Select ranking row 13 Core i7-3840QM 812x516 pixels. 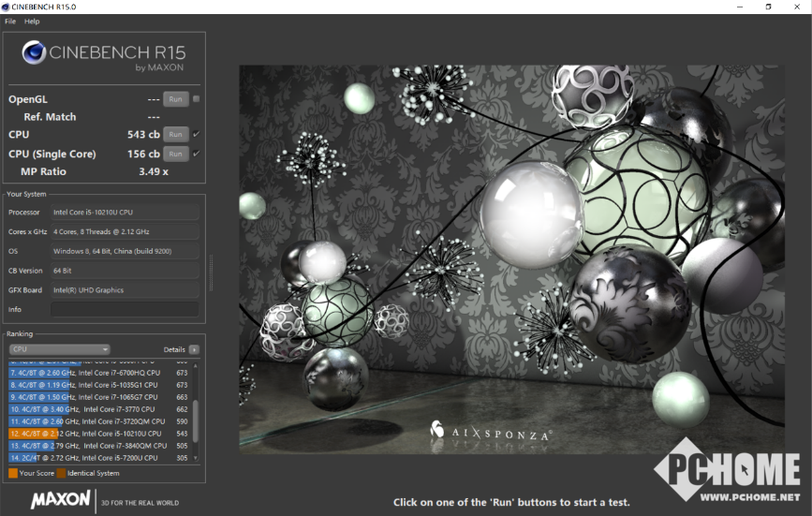(99, 446)
